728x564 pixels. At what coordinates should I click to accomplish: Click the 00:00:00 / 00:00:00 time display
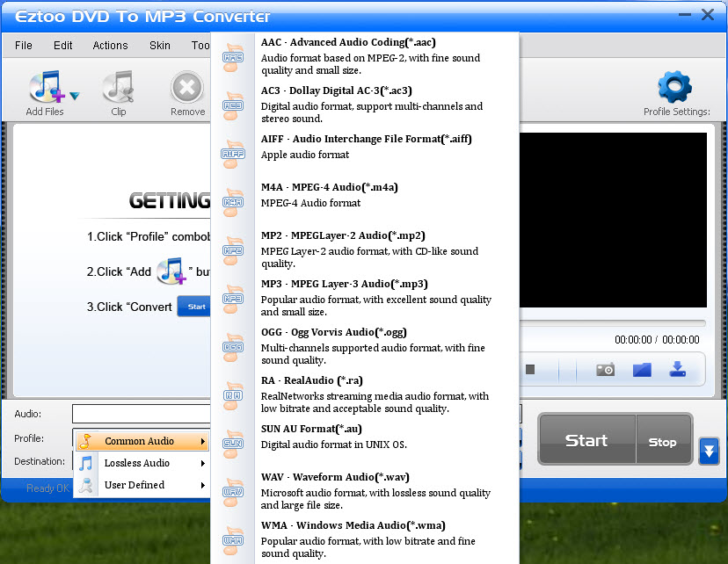pos(657,339)
